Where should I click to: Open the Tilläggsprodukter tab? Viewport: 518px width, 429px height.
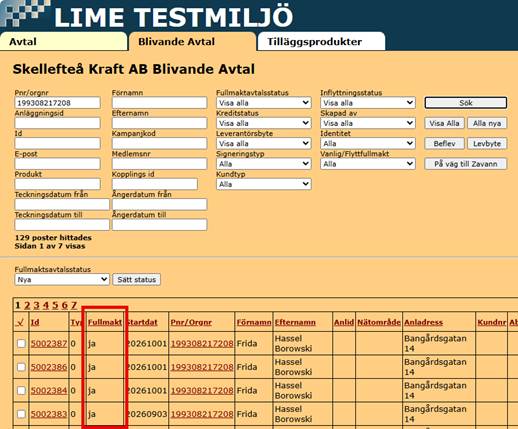(321, 42)
